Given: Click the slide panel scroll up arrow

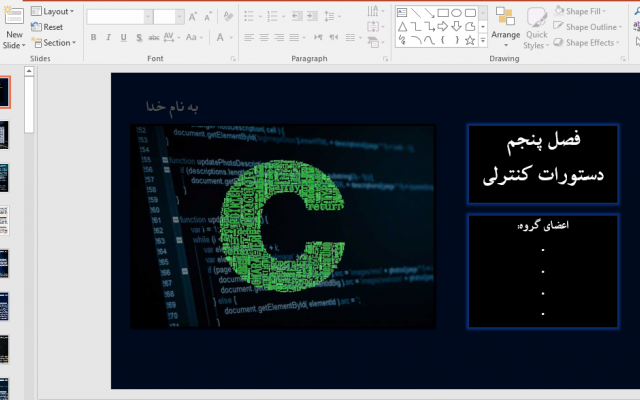Looking at the screenshot, I should 29,71.
